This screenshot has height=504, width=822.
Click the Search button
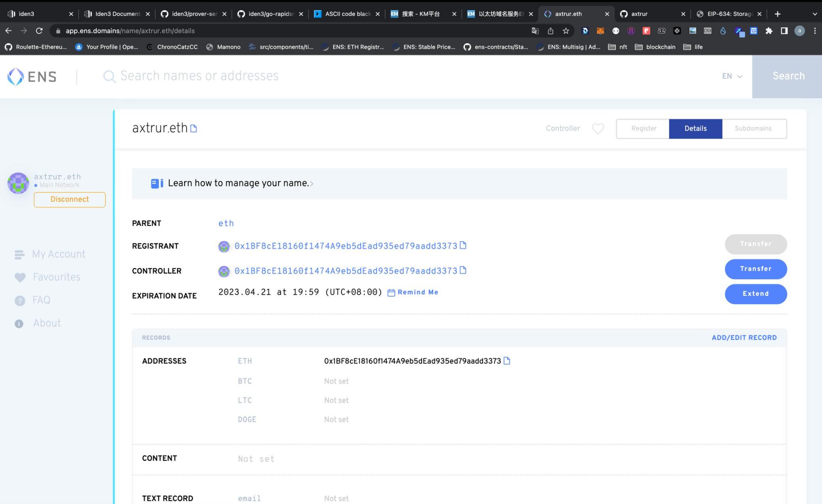787,77
